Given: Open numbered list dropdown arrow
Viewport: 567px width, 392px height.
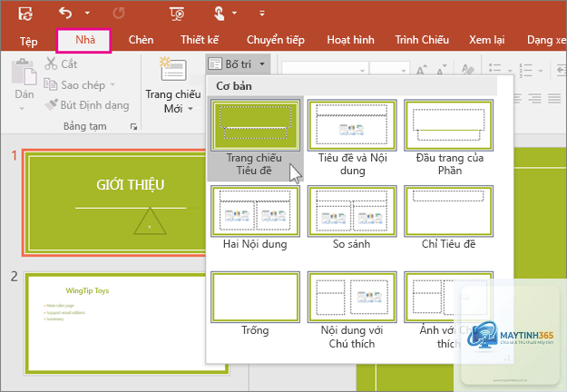Looking at the screenshot, I should click(x=541, y=70).
